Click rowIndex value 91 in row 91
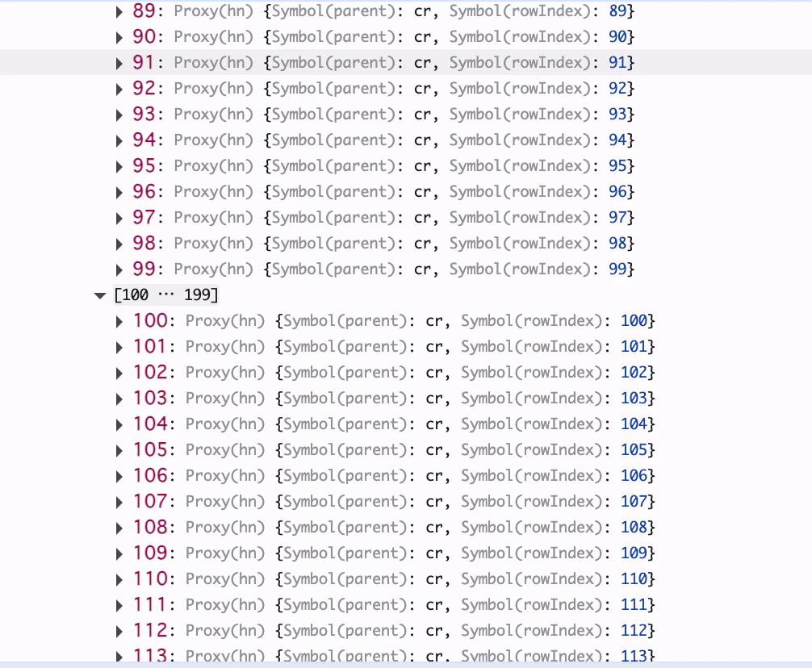The image size is (812, 668). 617,63
